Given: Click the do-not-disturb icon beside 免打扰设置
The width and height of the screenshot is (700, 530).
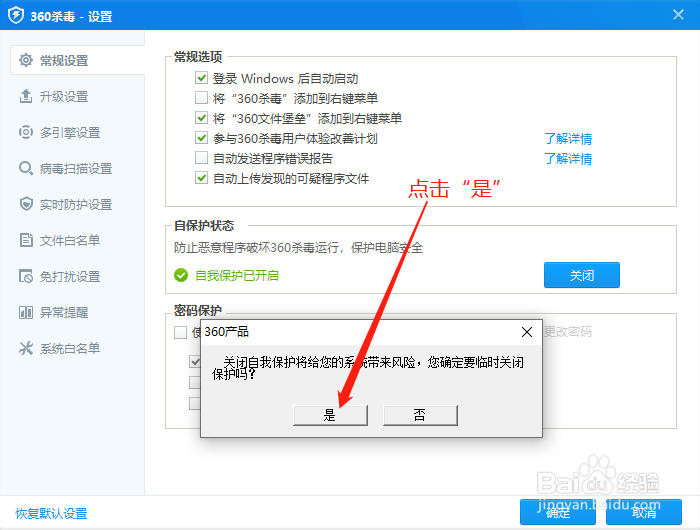Looking at the screenshot, I should tap(26, 276).
